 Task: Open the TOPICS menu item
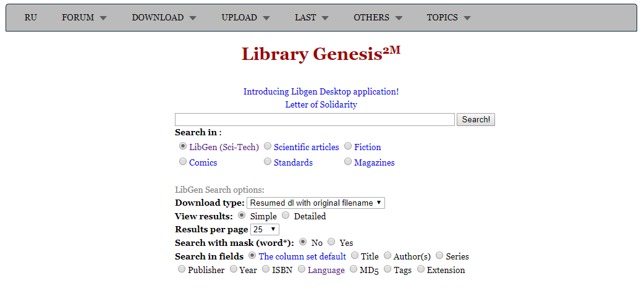click(x=443, y=18)
